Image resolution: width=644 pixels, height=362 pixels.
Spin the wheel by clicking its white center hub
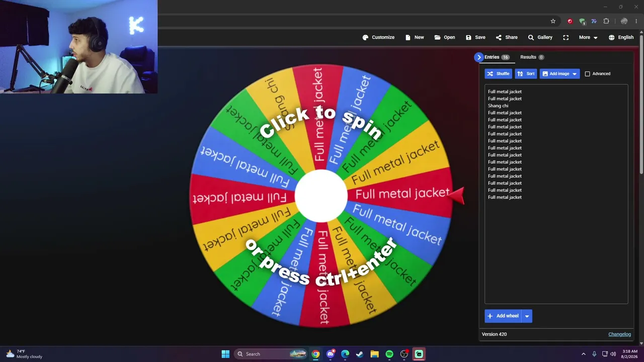pyautogui.click(x=321, y=196)
